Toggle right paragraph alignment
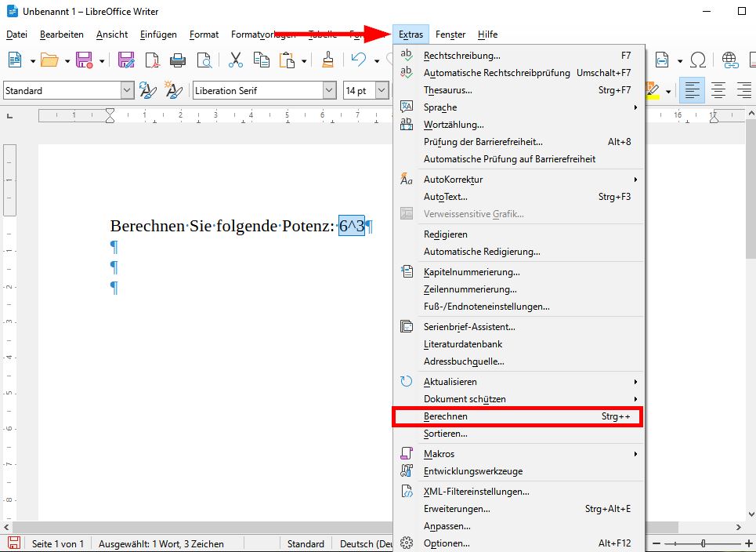 (744, 89)
